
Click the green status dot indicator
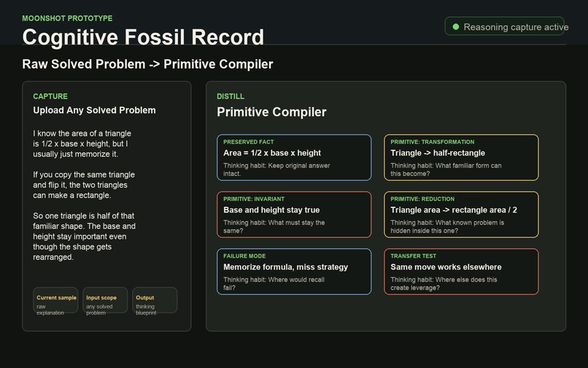click(x=456, y=27)
